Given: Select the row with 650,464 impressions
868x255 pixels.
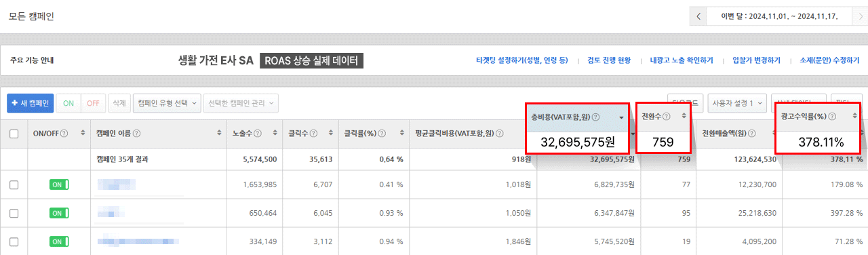Looking at the screenshot, I should click(x=14, y=213).
